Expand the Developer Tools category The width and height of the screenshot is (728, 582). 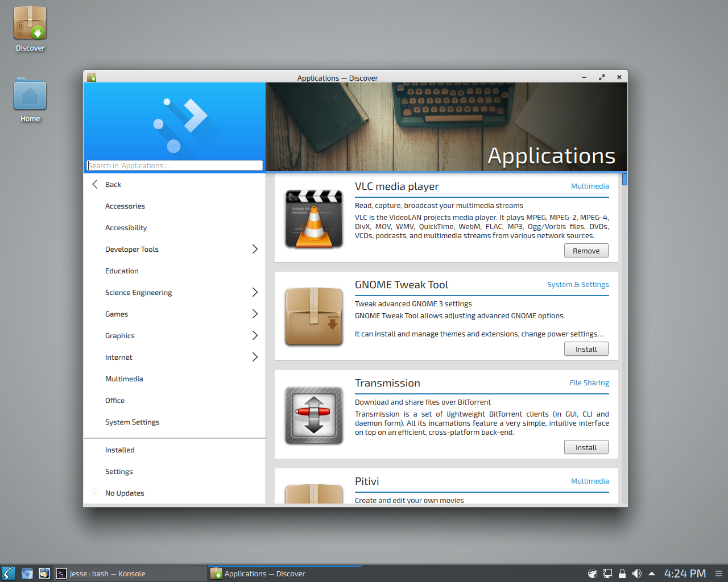(255, 249)
